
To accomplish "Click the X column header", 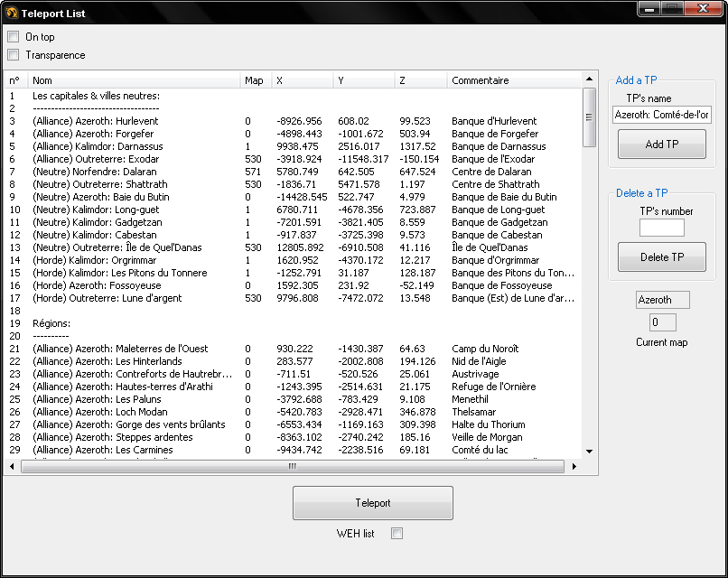I will tap(303, 80).
